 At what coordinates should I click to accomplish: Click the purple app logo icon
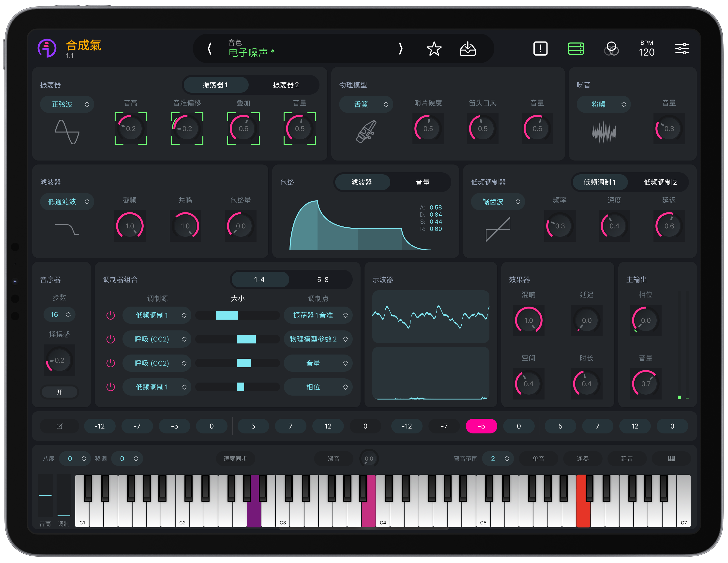coord(47,48)
